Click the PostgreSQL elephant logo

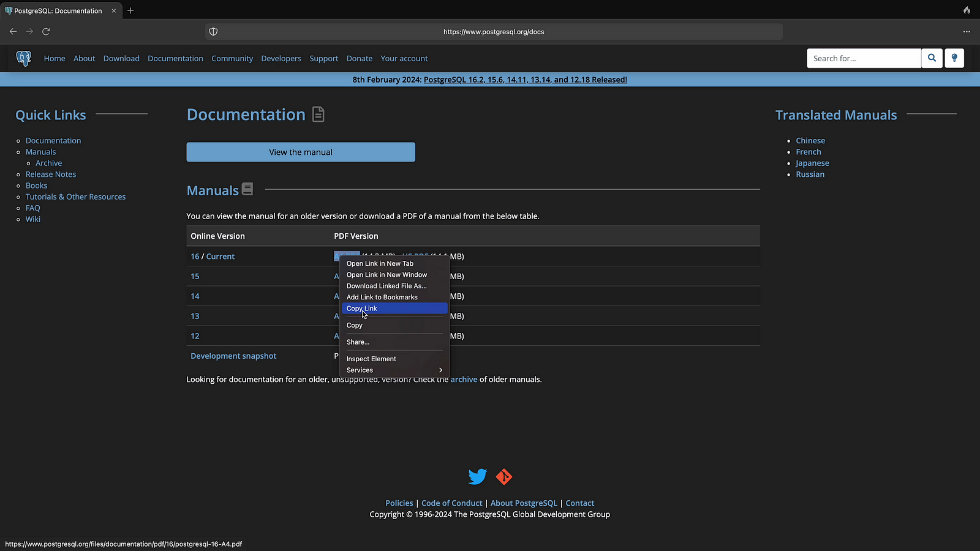[24, 58]
